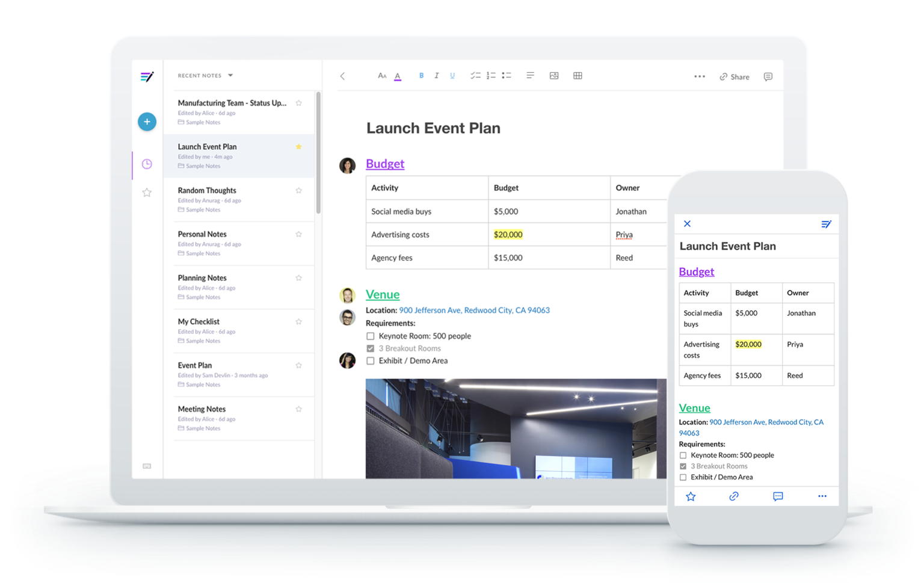Insert an image using toolbar icon
The image size is (924, 583).
pyautogui.click(x=554, y=76)
